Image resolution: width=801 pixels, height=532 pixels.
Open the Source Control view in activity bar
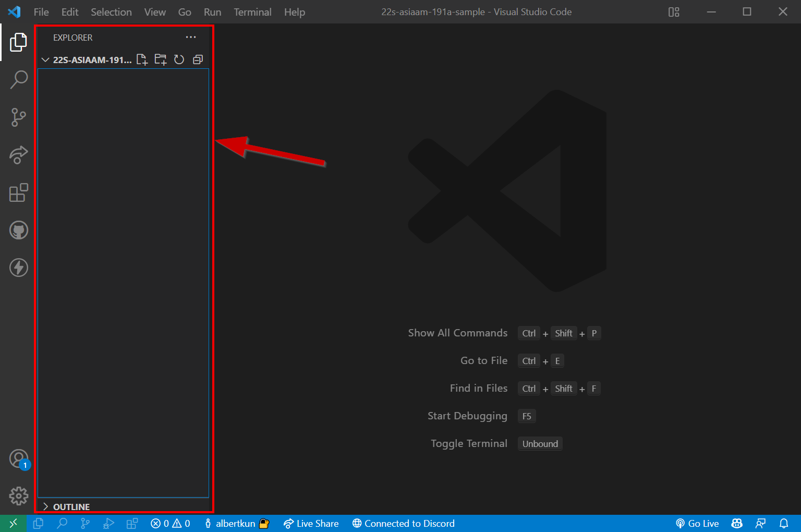18,117
